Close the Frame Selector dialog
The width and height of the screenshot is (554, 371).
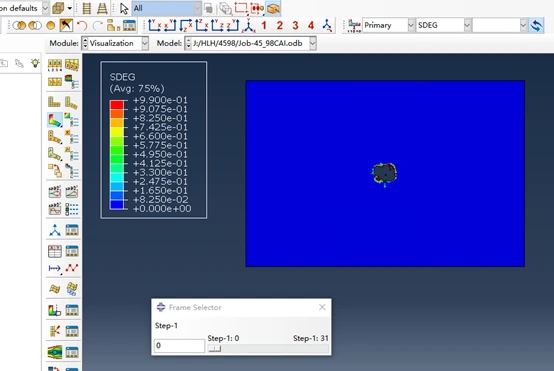click(x=322, y=307)
